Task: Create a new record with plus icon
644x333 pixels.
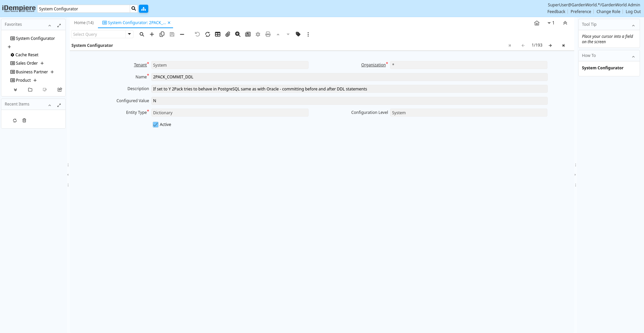Action: (x=152, y=34)
